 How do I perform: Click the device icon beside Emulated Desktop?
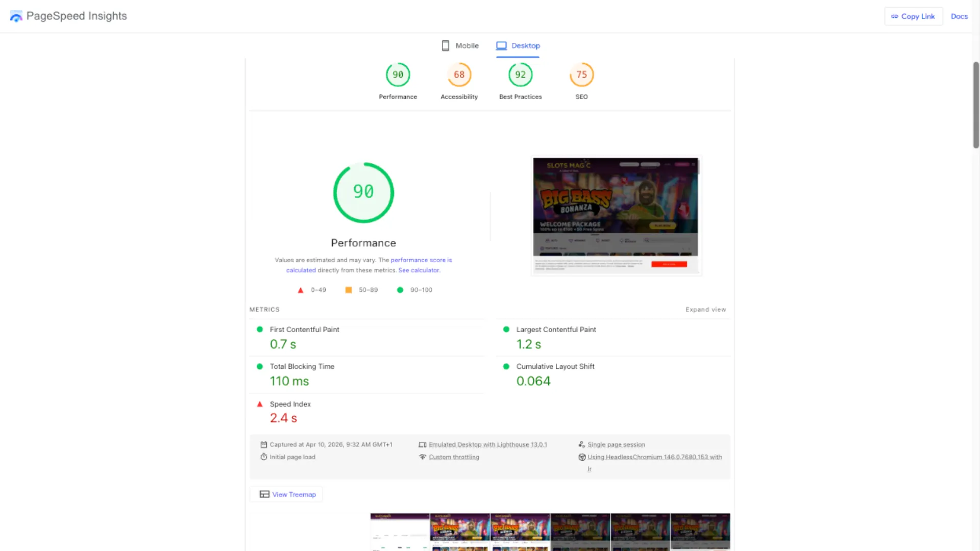click(423, 444)
